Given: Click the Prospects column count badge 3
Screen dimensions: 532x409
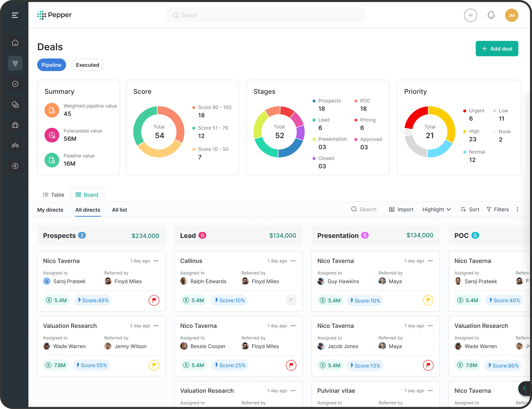Looking at the screenshot, I should click(82, 235).
